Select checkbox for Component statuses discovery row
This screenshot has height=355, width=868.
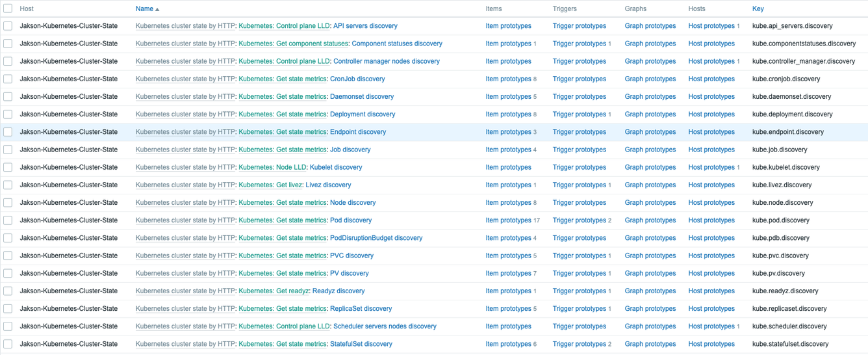click(x=8, y=44)
